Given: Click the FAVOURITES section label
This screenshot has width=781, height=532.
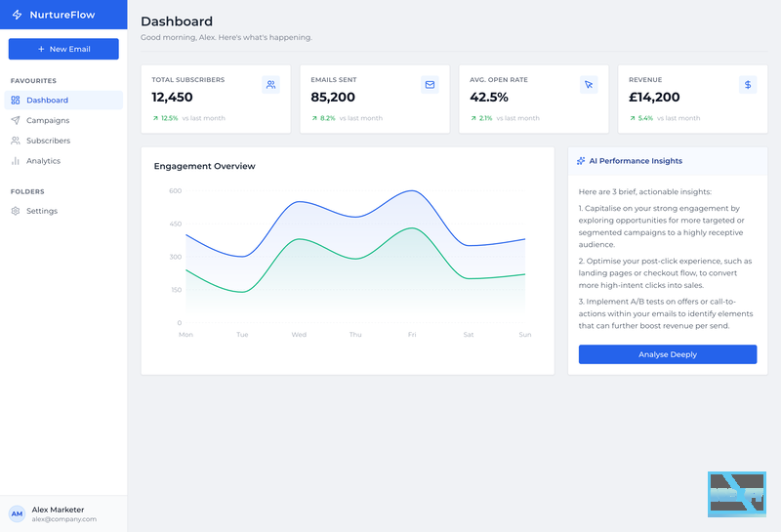Looking at the screenshot, I should pyautogui.click(x=33, y=81).
